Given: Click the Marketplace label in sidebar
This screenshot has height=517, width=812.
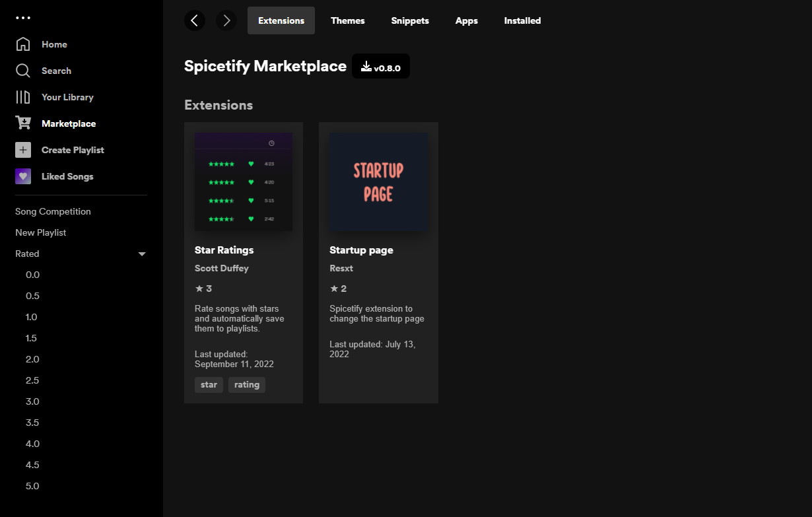Looking at the screenshot, I should pos(69,123).
